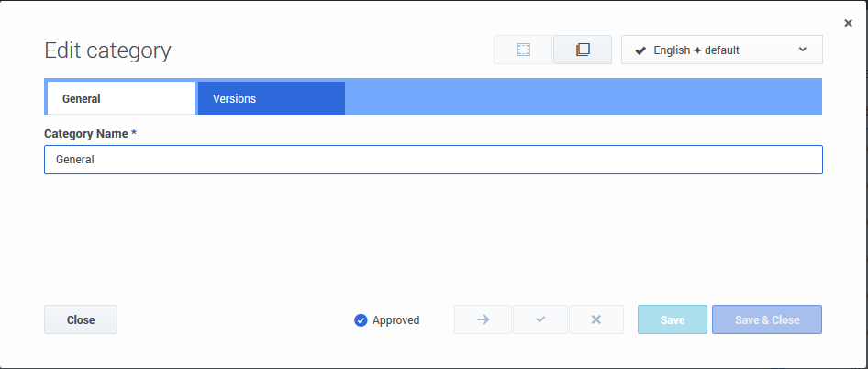
Task: Click the dashed-square fullscreen view icon
Action: pyautogui.click(x=523, y=50)
